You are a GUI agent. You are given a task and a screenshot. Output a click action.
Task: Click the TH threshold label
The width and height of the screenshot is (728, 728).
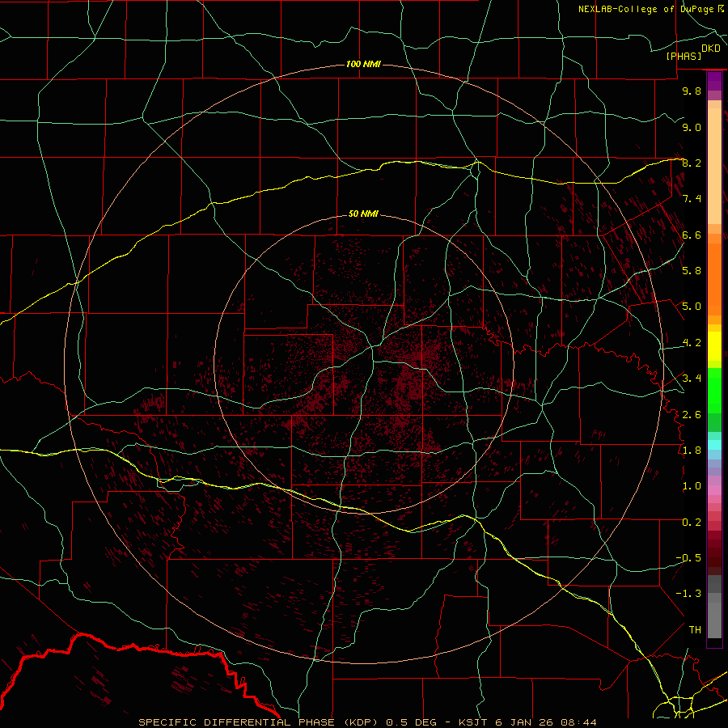coord(695,630)
